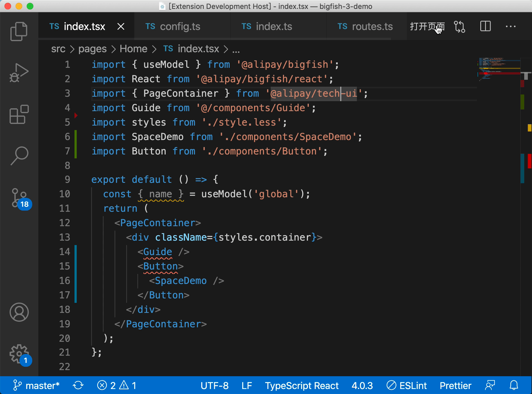This screenshot has height=394, width=532.
Task: Click line number 22 in gutter
Action: [64, 367]
